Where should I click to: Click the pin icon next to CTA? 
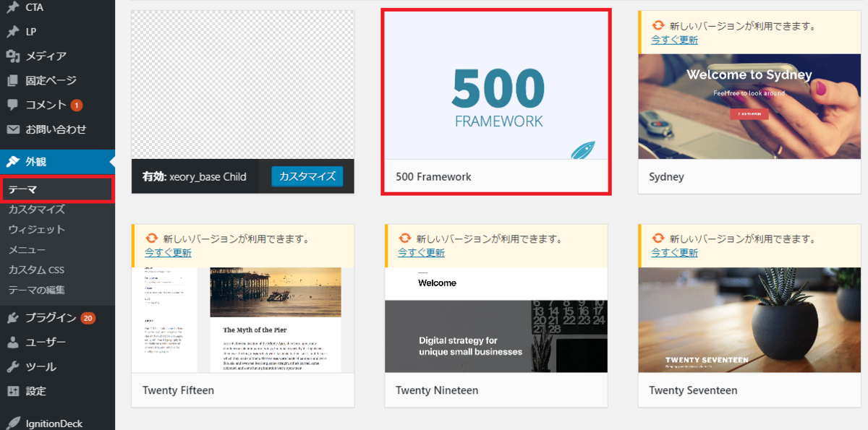click(x=12, y=7)
